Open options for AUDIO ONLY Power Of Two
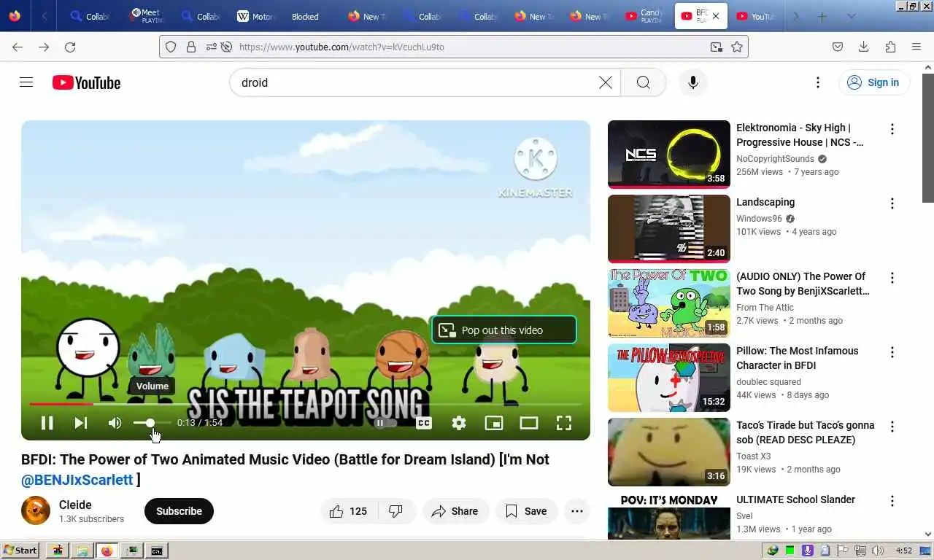Screen dimensions: 934x560 pyautogui.click(x=892, y=278)
